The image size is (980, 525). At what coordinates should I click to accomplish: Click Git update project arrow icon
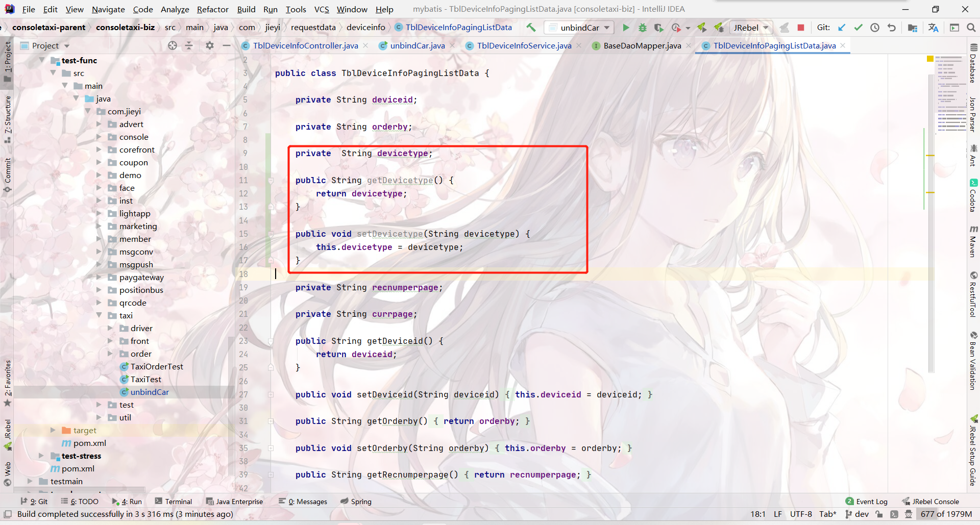tap(842, 28)
